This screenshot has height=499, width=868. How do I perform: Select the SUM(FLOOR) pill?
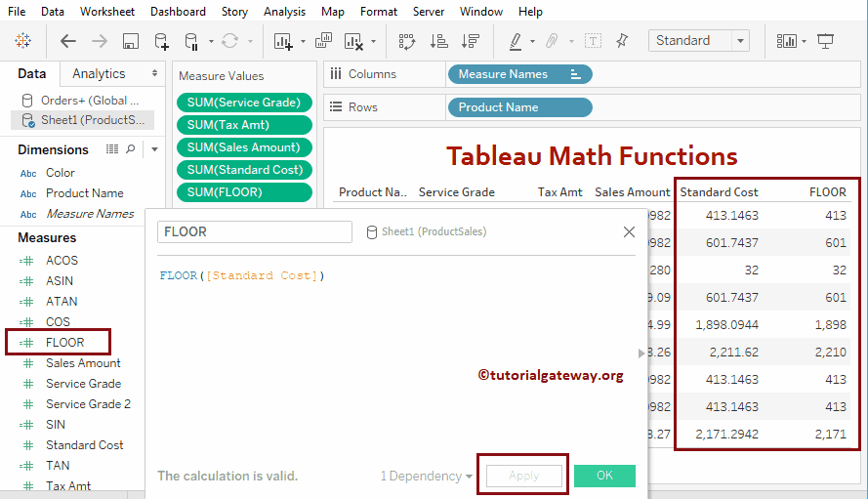[244, 192]
